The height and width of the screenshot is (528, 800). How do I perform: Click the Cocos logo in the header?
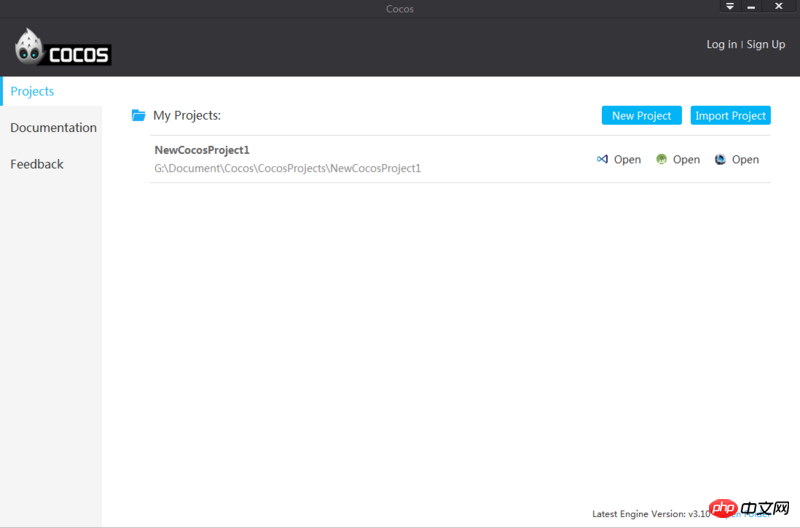[x=63, y=47]
